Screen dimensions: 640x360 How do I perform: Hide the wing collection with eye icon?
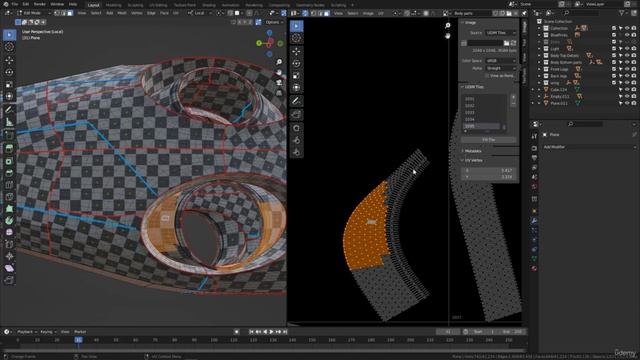pos(627,83)
